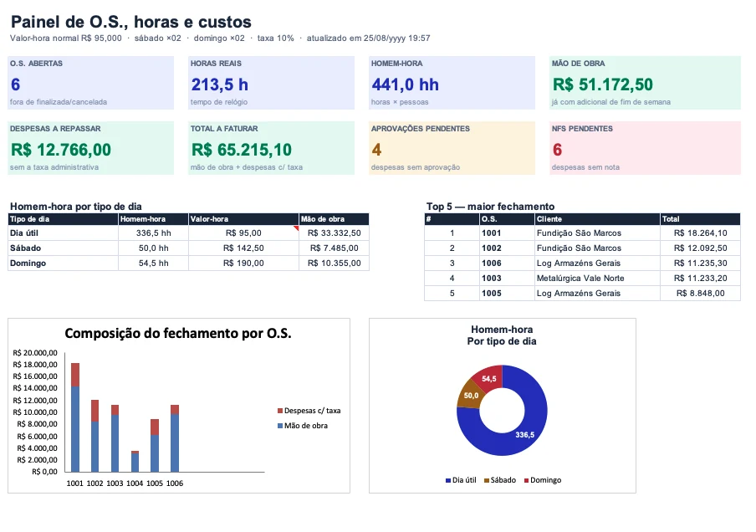Select the "R$ 190,00" valor-hora cell
756x532 pixels.
243,263
